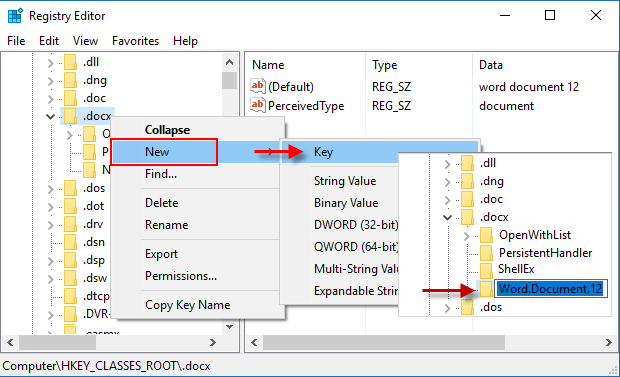Viewport: 620px width, 377px height.
Task: Click the .DVR folder icon in left tree
Action: click(x=70, y=314)
